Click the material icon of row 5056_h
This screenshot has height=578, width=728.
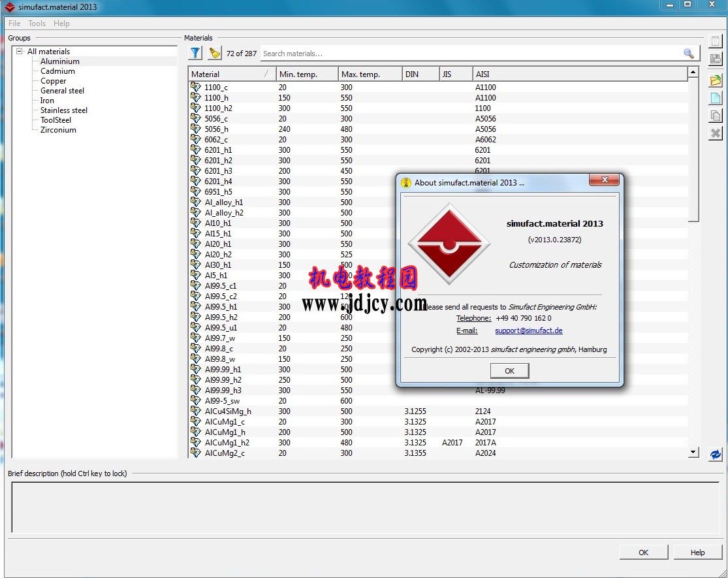point(195,129)
